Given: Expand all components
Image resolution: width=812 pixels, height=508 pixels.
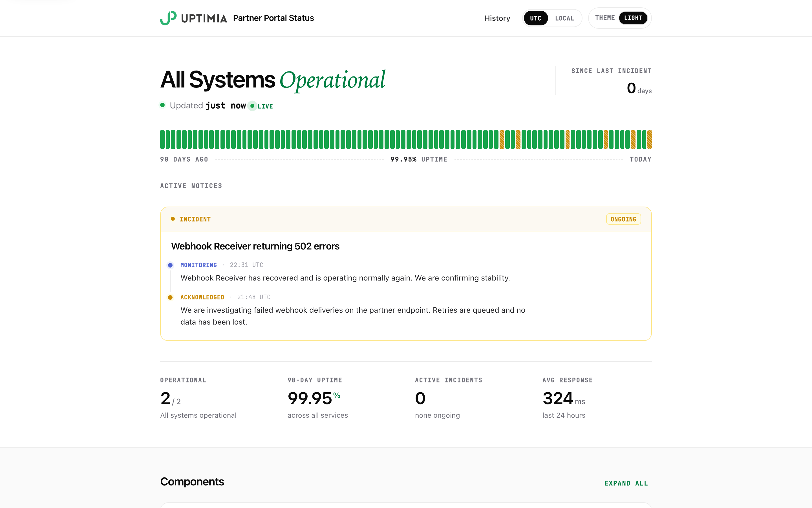Looking at the screenshot, I should 626,483.
